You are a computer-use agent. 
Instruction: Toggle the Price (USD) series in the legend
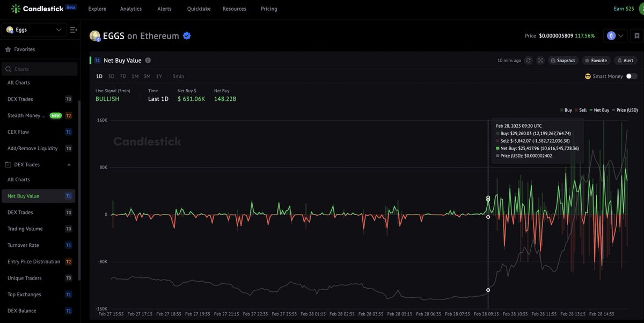click(x=625, y=110)
